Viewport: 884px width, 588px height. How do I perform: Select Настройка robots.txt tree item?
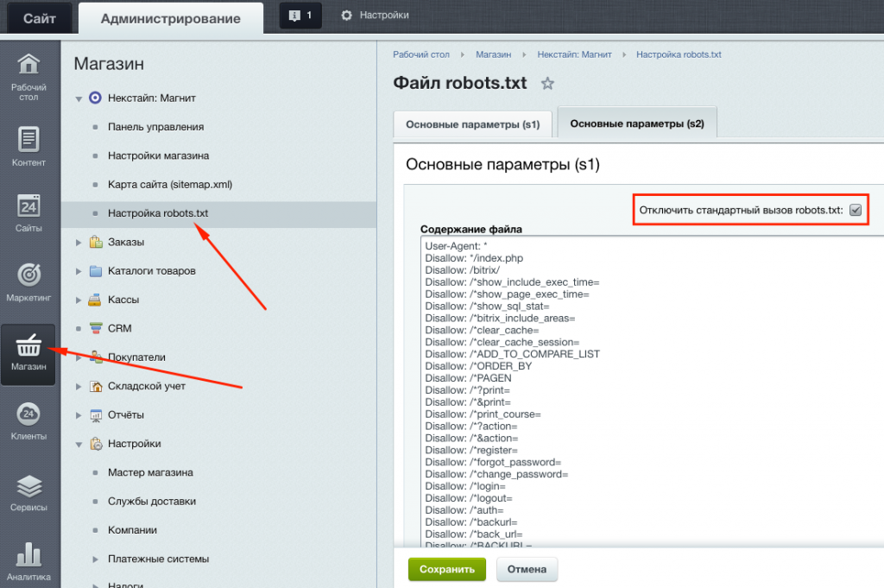[x=158, y=213]
